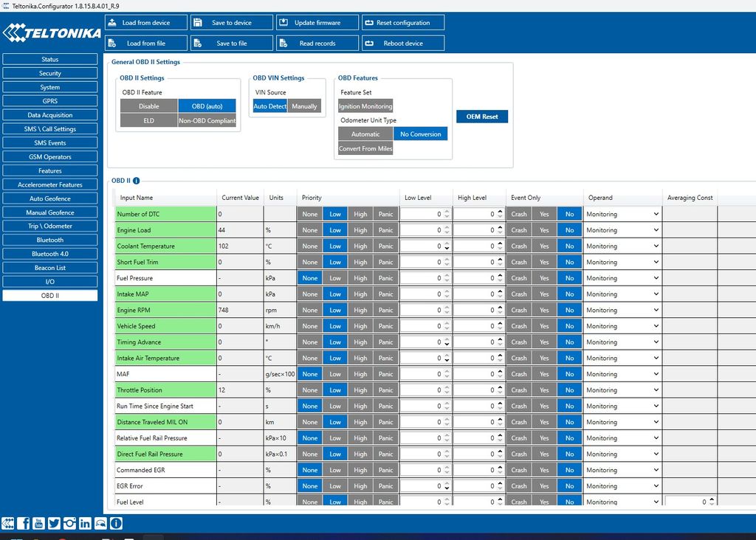Image resolution: width=756 pixels, height=540 pixels.
Task: Open the Instagram icon in footer
Action: click(69, 523)
